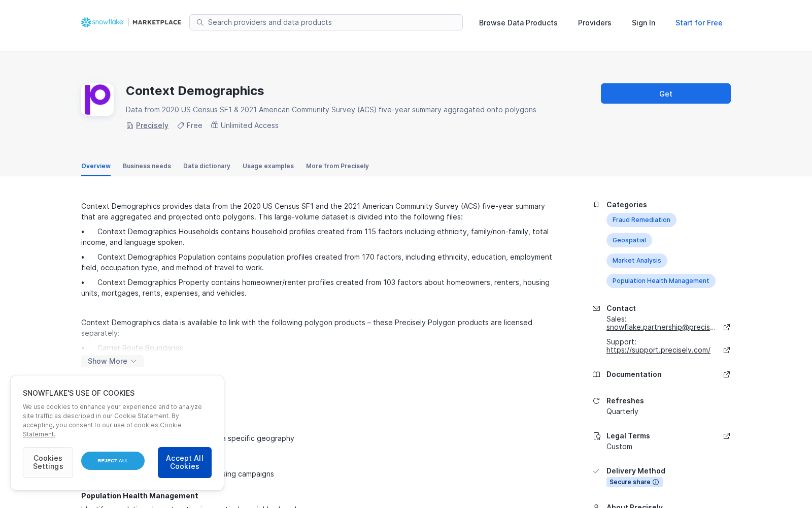Screen dimensions: 812x508
Task: Open the Precisely provider link
Action: [152, 125]
